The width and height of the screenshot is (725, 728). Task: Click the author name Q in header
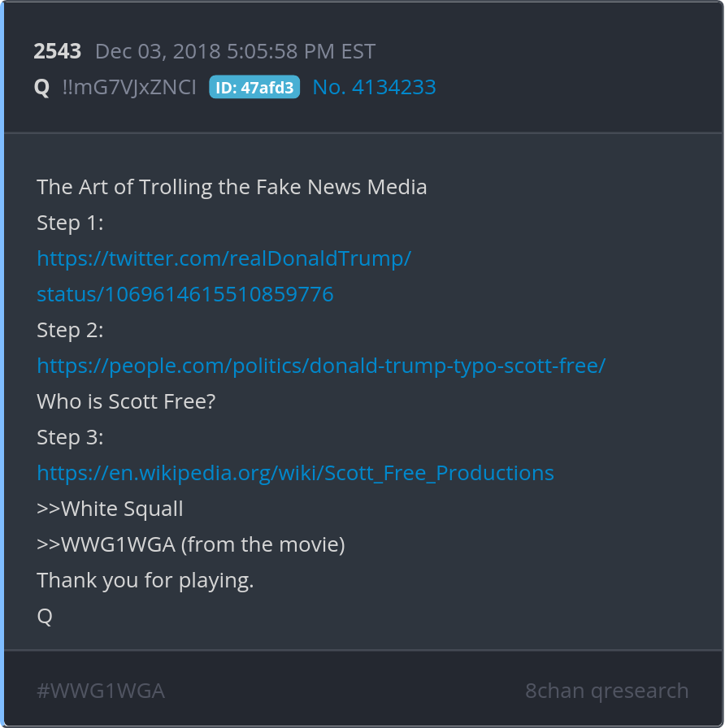(41, 87)
